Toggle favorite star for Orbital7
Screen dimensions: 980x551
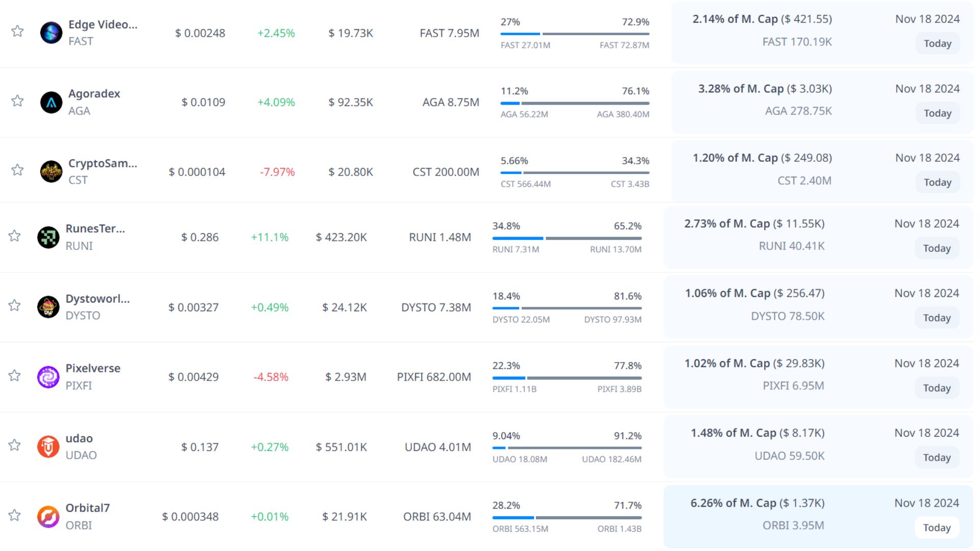coord(14,515)
